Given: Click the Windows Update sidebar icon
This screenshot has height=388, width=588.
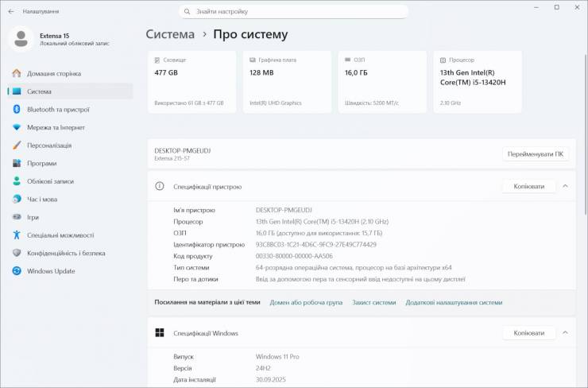Looking at the screenshot, I should point(16,271).
